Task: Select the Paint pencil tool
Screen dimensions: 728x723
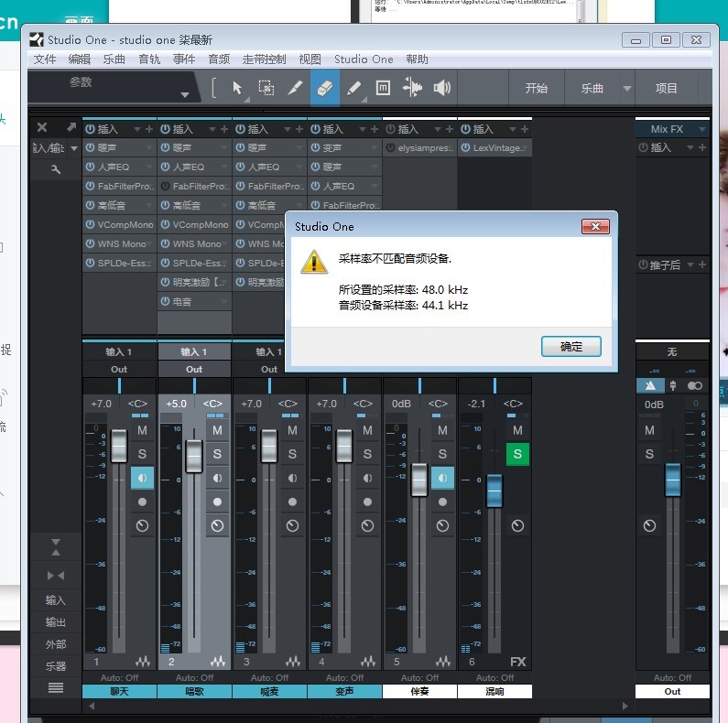Action: coord(354,88)
